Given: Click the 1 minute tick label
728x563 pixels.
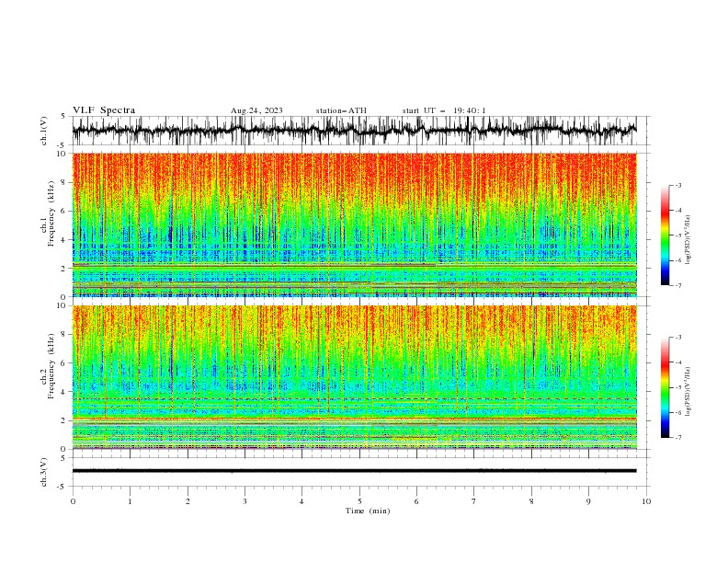Looking at the screenshot, I should (130, 501).
